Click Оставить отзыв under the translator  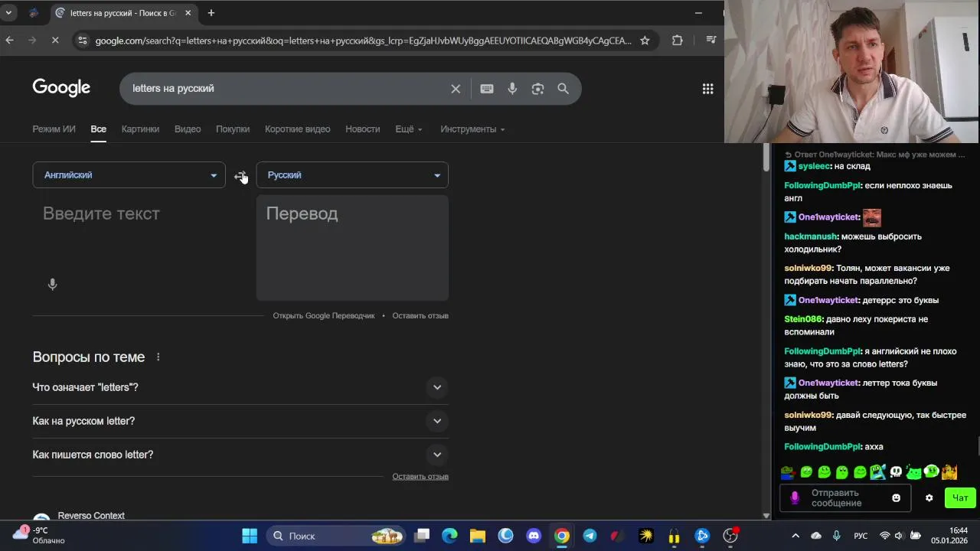tap(420, 316)
